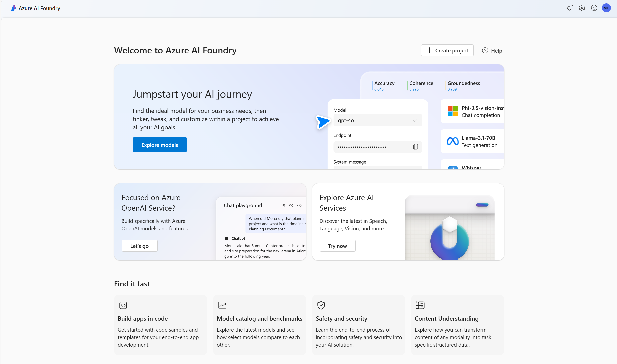Click the Find it fast heading
Image resolution: width=617 pixels, height=364 pixels.
point(132,284)
